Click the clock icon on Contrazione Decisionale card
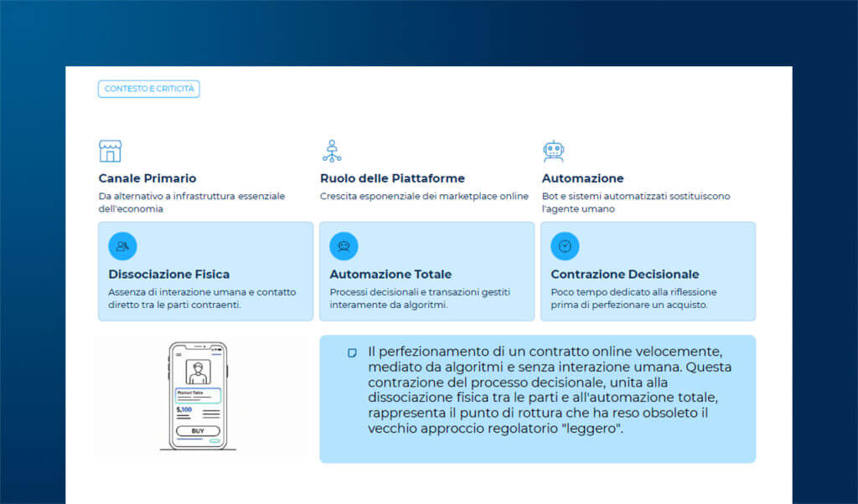The height and width of the screenshot is (504, 858). coord(564,245)
